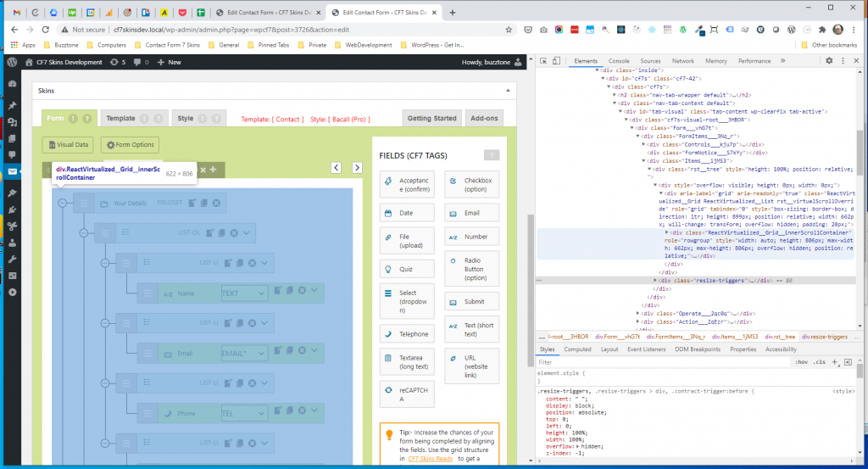This screenshot has height=469, width=868.
Task: Toggle the DevTools device toolbar icon
Action: pyautogui.click(x=557, y=61)
